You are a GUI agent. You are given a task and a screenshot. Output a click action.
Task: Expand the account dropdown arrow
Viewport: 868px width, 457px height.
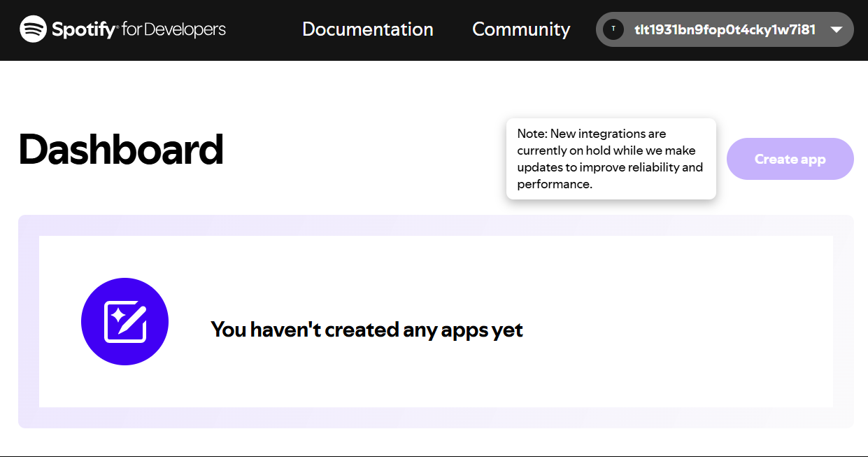tap(836, 30)
